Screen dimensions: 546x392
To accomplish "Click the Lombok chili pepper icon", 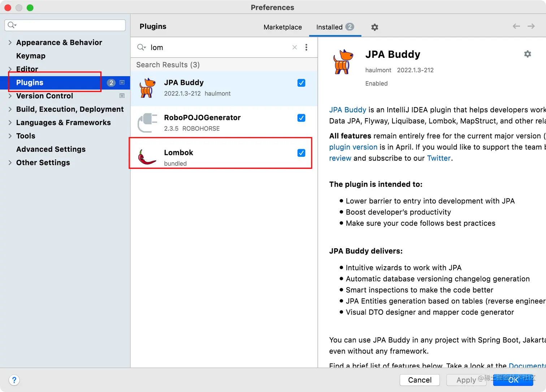I will (x=147, y=158).
